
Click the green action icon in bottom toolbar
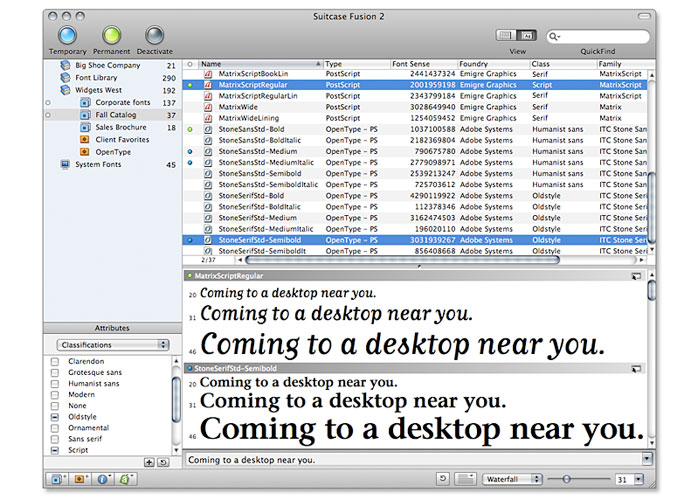126,480
